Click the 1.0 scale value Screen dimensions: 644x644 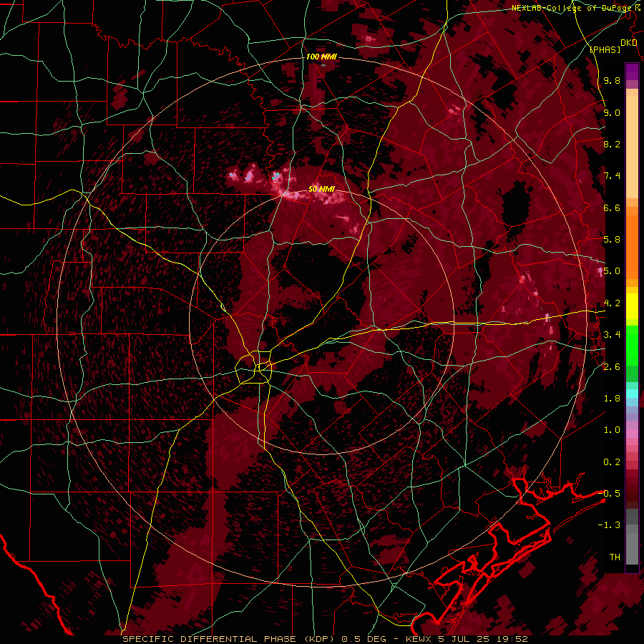[612, 430]
